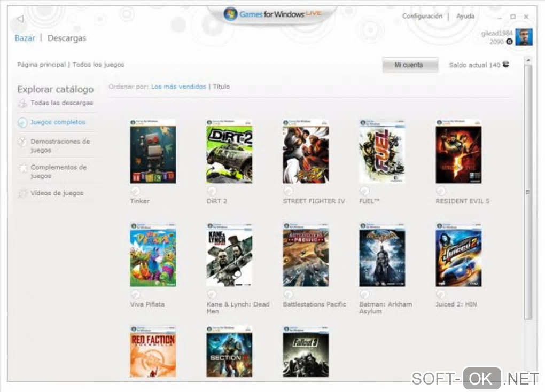The height and width of the screenshot is (392, 545).
Task: Open the Resident Evil 5 cover
Action: click(x=459, y=152)
